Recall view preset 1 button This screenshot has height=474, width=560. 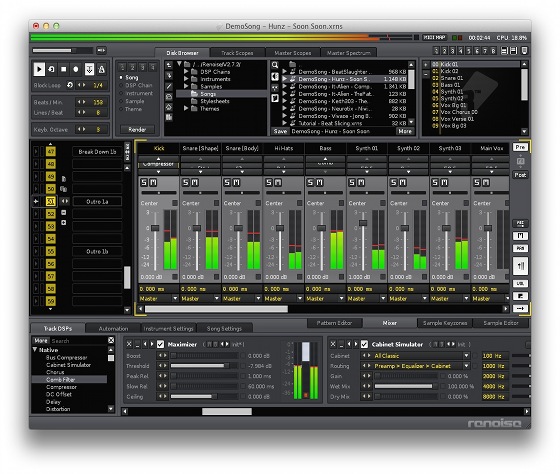click(x=436, y=51)
